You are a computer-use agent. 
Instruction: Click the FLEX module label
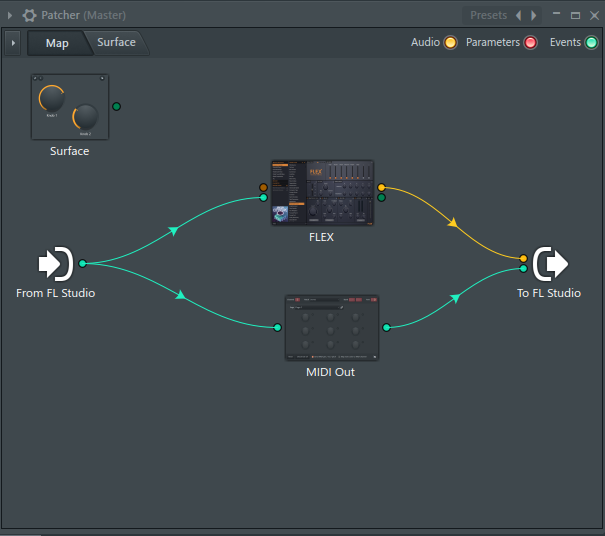(x=321, y=237)
